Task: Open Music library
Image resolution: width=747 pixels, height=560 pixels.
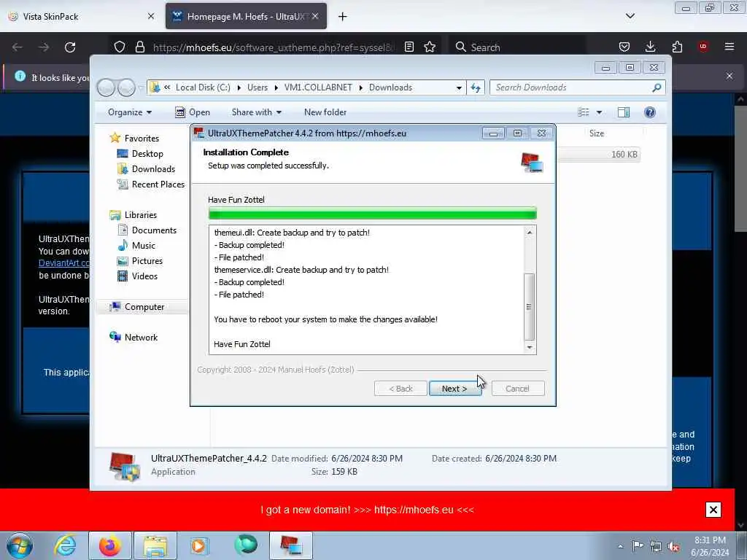Action: tap(136, 246)
